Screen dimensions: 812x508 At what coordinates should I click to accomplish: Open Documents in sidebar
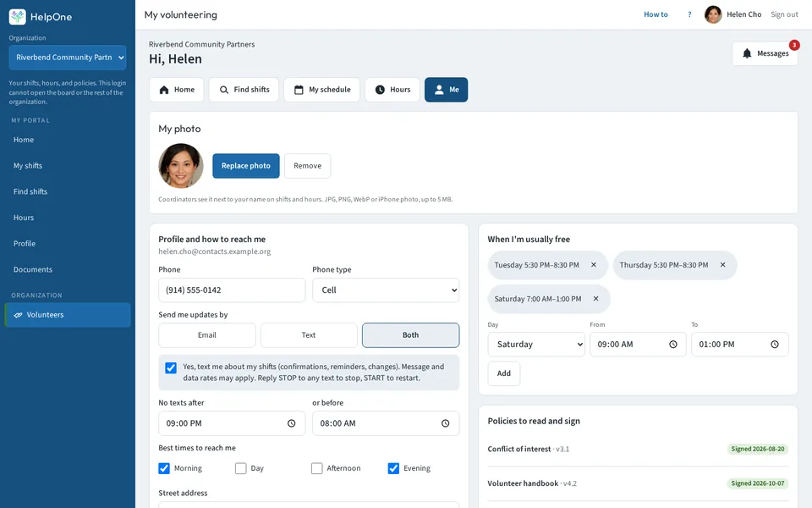click(x=68, y=269)
